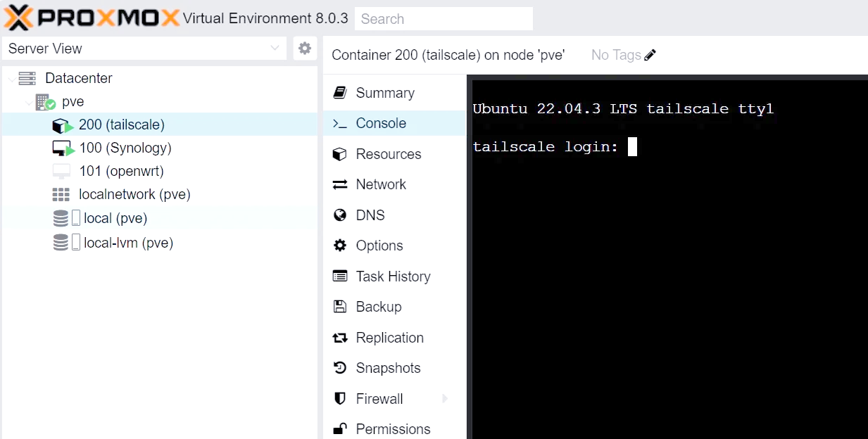Screen dimensions: 868x439
Task: Open the Permissions tab
Action: pyautogui.click(x=394, y=429)
